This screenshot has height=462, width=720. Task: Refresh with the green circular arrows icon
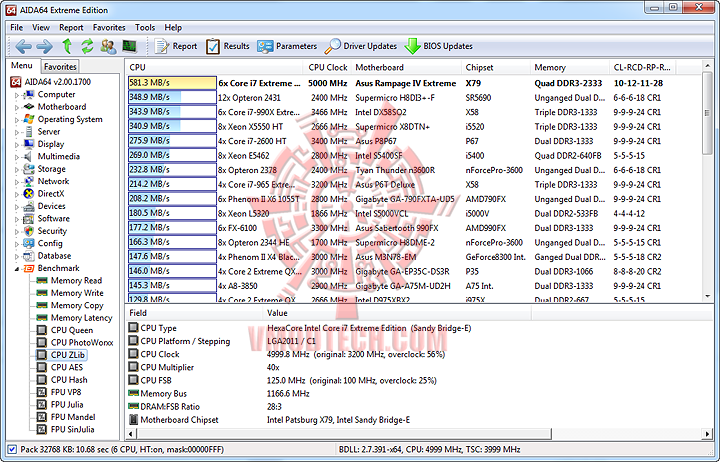pyautogui.click(x=87, y=46)
